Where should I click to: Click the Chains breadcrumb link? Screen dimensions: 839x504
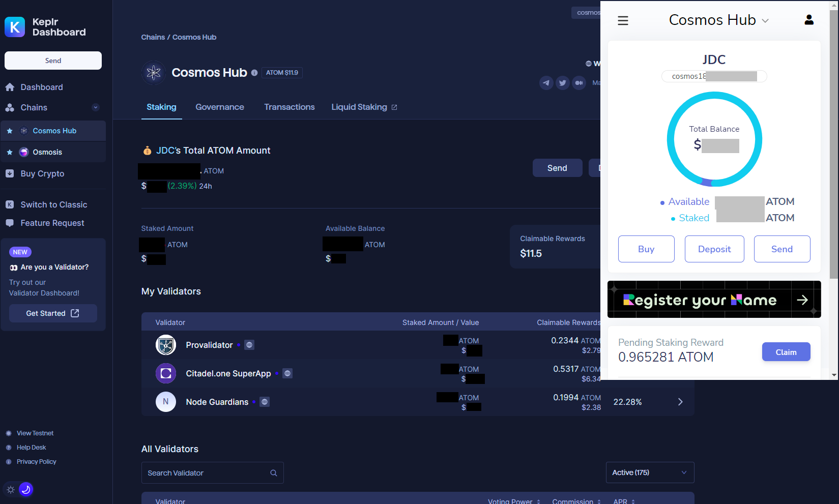[x=153, y=37]
